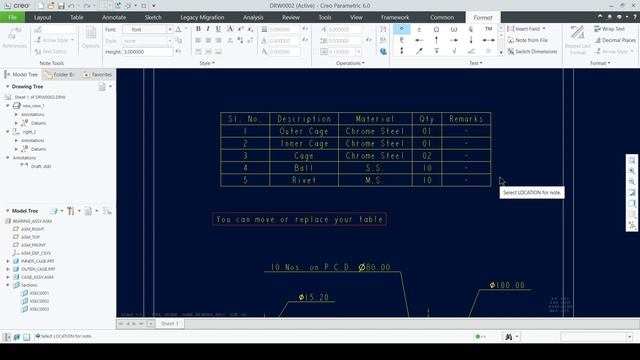Select BEARING_ASSY.ASM in Model Tree
The height and width of the screenshot is (360, 640).
(32, 221)
